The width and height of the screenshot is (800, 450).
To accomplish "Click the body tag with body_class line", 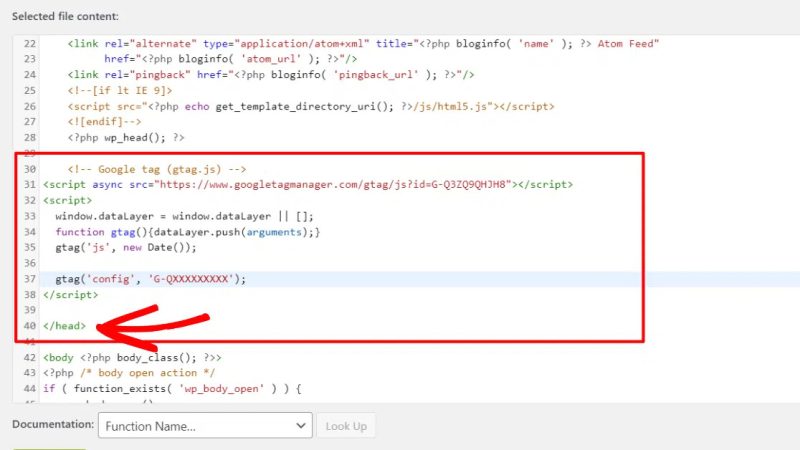I will [132, 357].
